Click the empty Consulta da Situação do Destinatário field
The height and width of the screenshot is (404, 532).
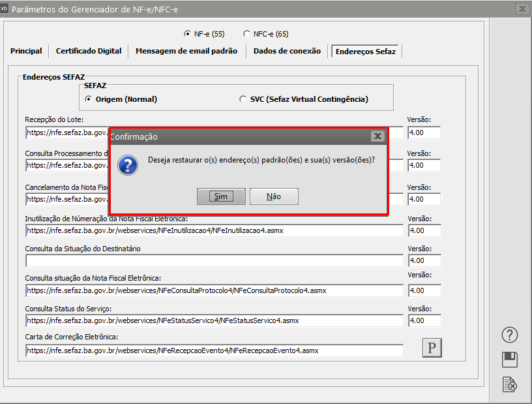(214, 260)
